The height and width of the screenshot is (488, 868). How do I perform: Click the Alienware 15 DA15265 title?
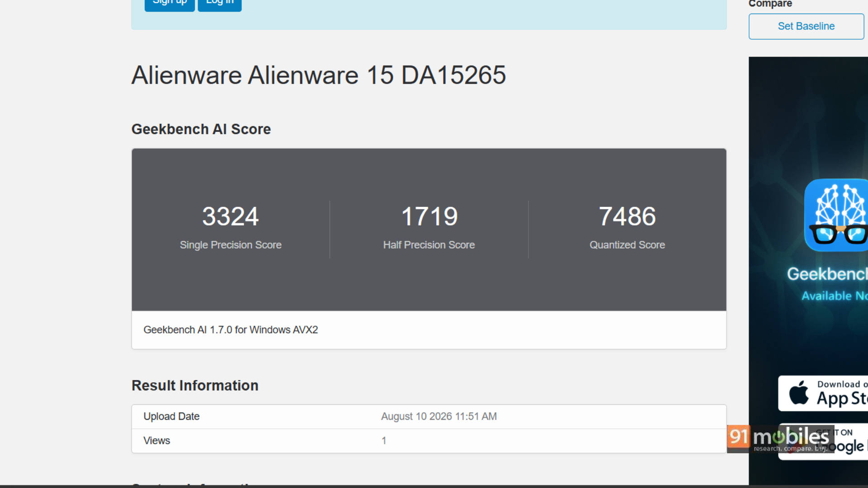[319, 75]
